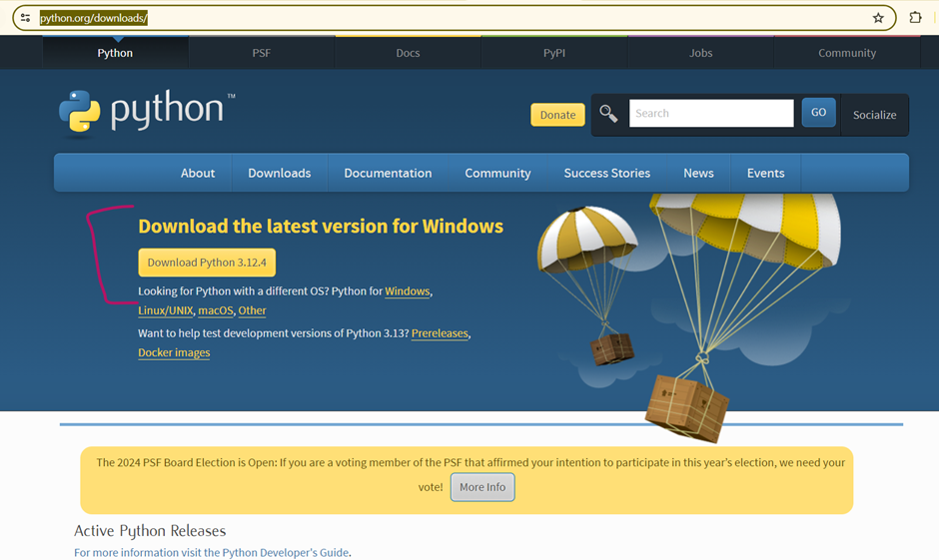The image size is (939, 560).
Task: Click the GO search button
Action: click(x=819, y=113)
